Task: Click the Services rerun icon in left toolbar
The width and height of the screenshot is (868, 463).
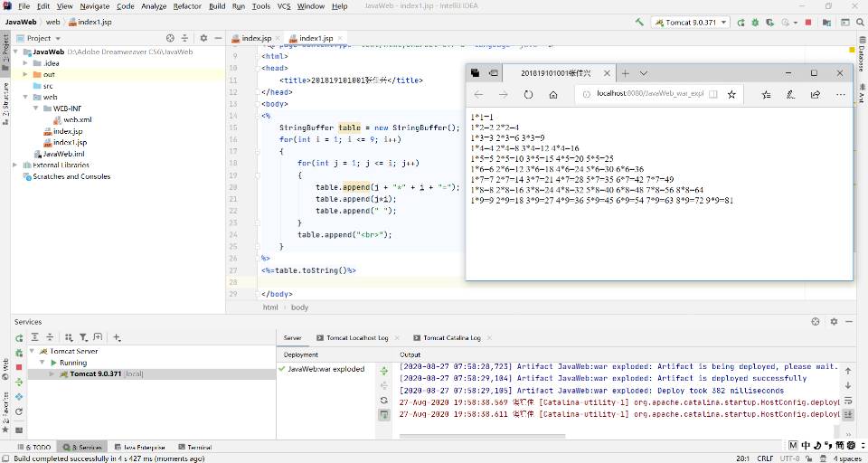Action: pyautogui.click(x=19, y=337)
